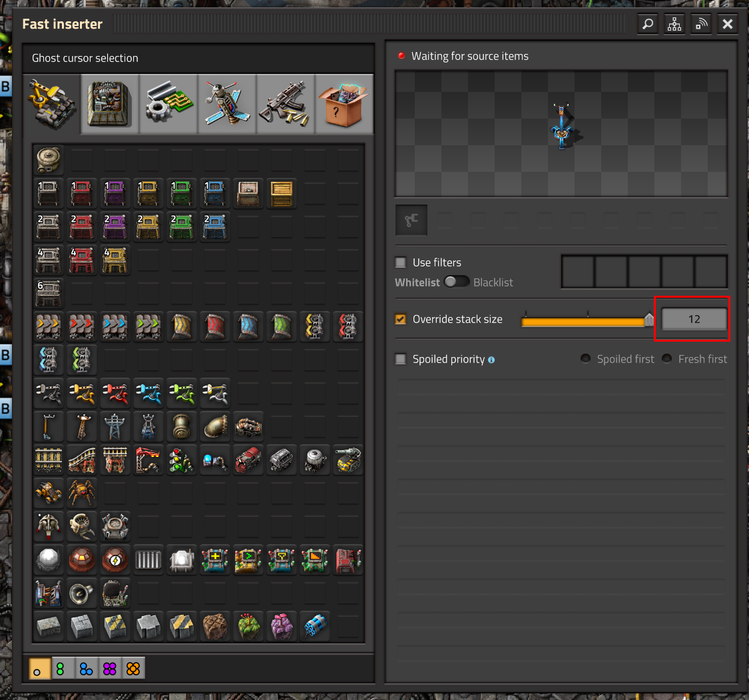
Task: Select the landfill tile
Action: (x=215, y=627)
